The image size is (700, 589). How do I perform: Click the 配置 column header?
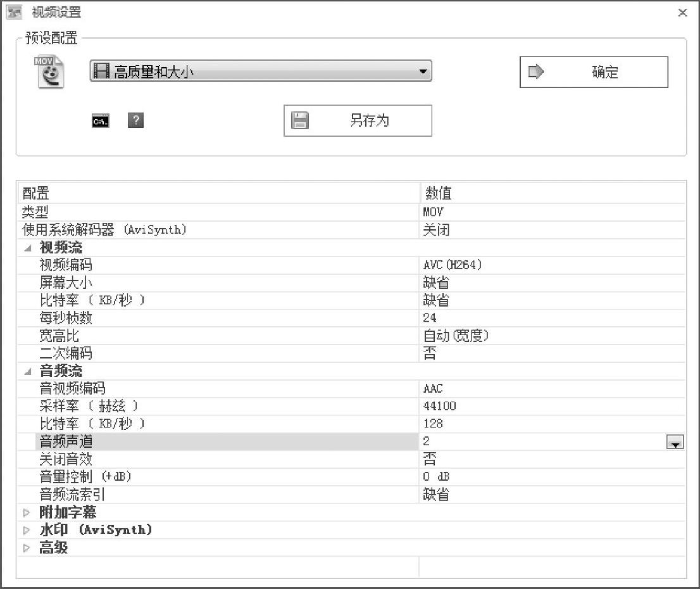[x=218, y=193]
